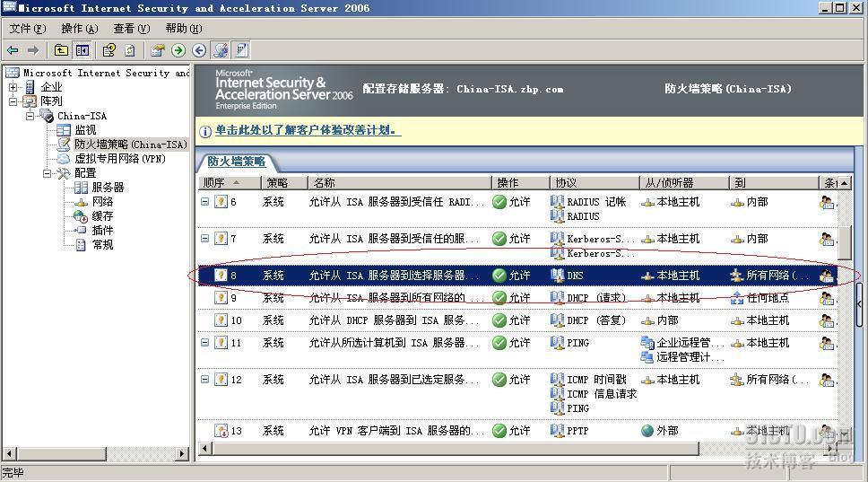
Task: Click the 到 column header
Action: (774, 183)
